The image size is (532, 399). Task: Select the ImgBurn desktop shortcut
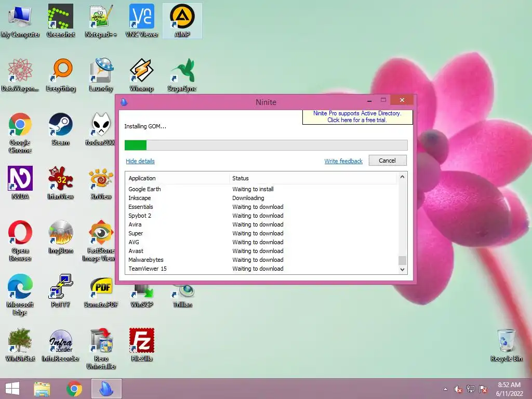click(60, 237)
